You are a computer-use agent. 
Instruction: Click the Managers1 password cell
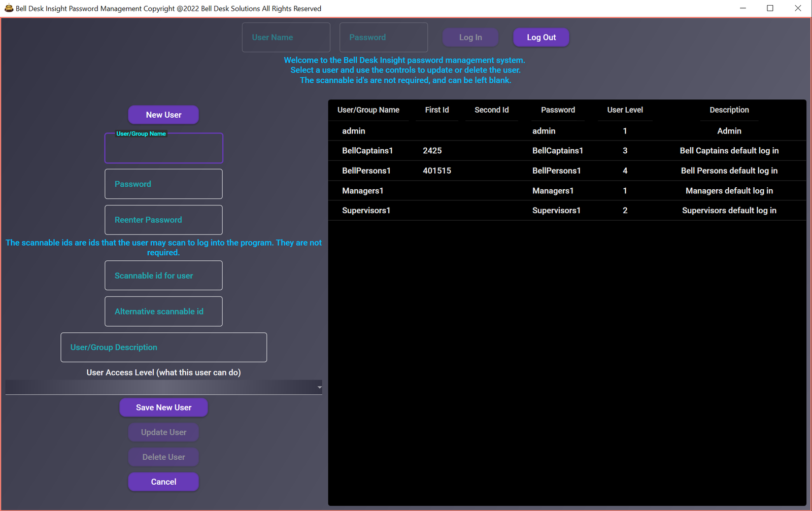(553, 191)
